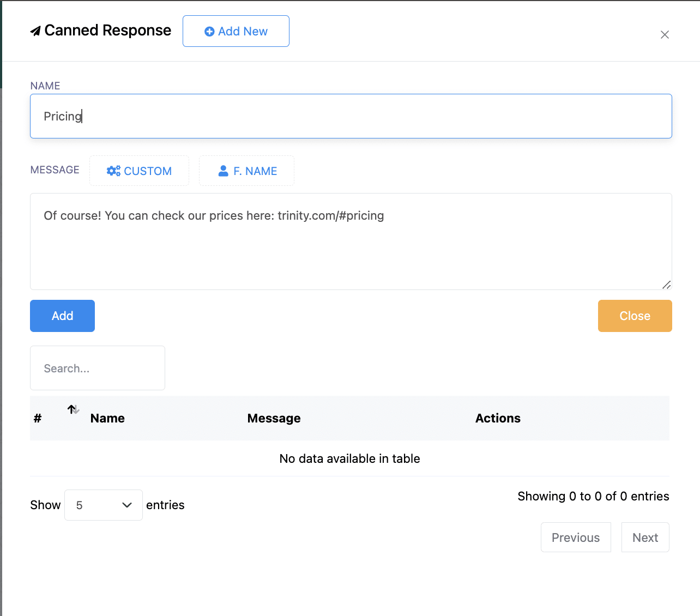The image size is (700, 616).
Task: Click the Search box above the table
Action: (x=98, y=369)
